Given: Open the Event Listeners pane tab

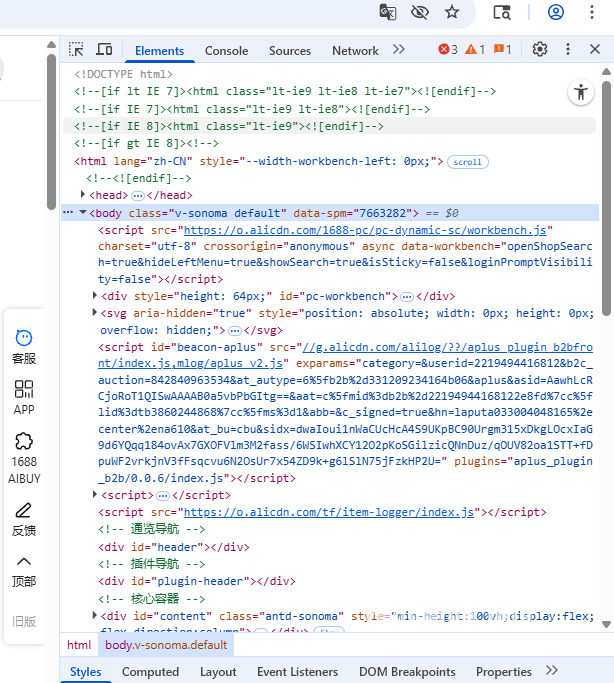Looking at the screenshot, I should pos(297,672).
